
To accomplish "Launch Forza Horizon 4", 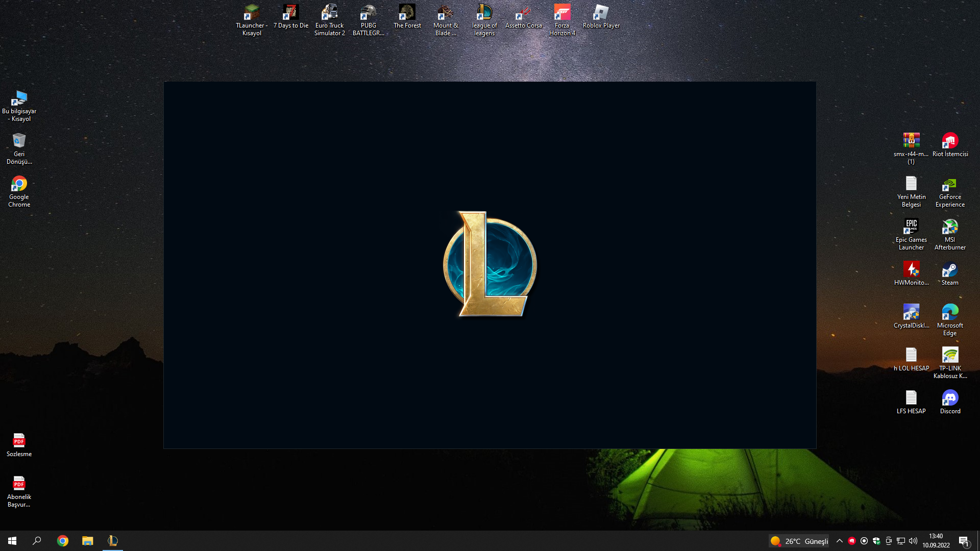I will [x=561, y=13].
